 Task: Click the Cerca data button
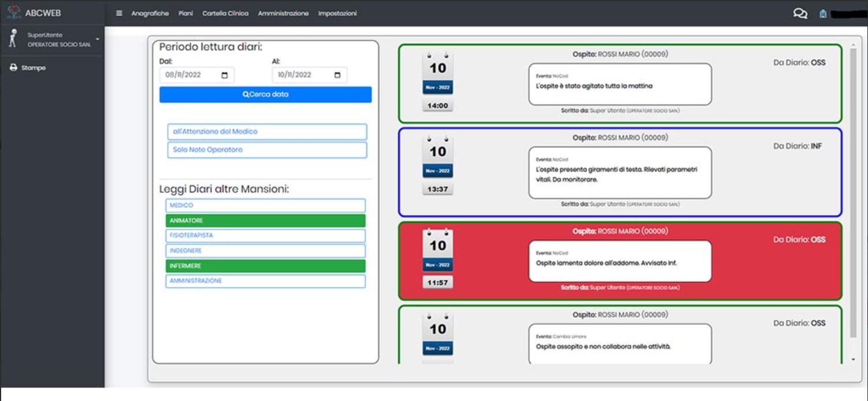pos(266,94)
